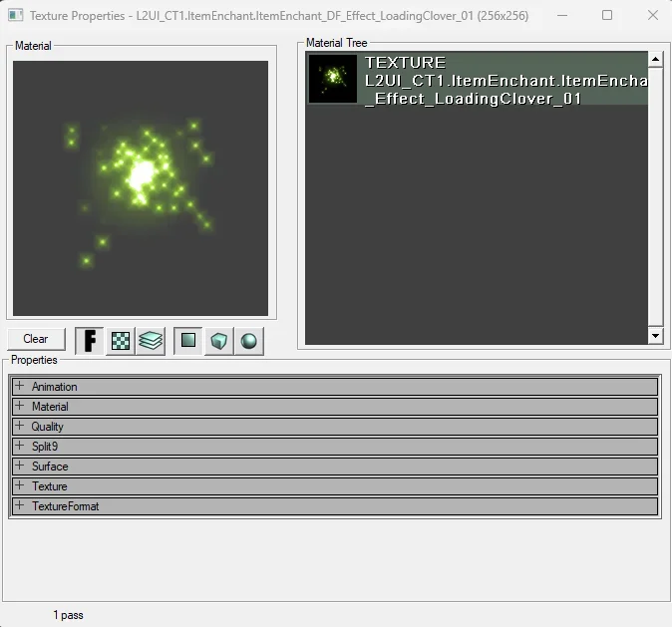Image resolution: width=672 pixels, height=627 pixels.
Task: Click the green clover material preview image
Action: (x=141, y=188)
